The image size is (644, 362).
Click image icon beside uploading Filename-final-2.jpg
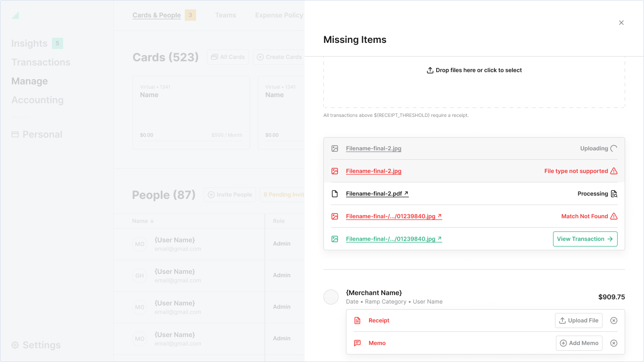(x=335, y=148)
